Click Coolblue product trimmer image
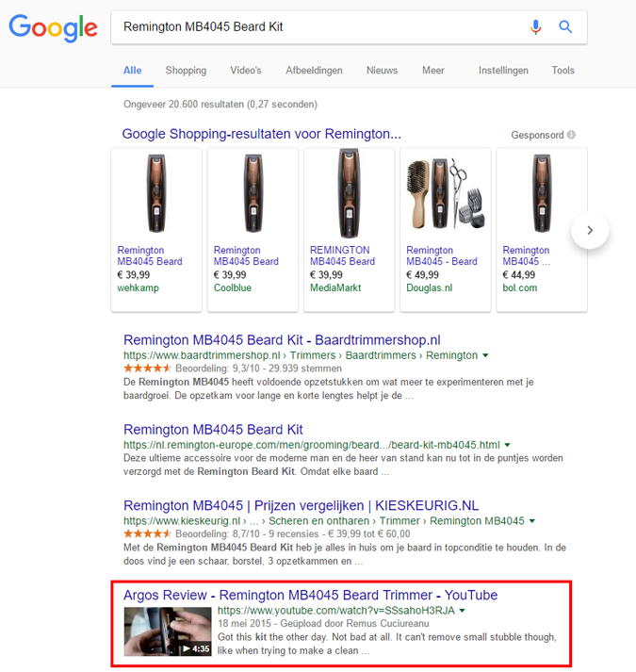 tap(253, 193)
